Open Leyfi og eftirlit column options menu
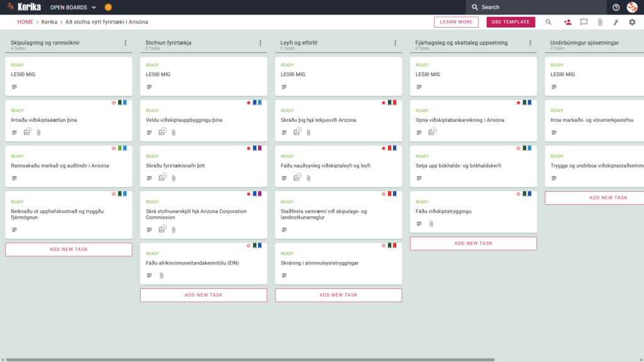Image resolution: width=644 pixels, height=362 pixels. point(396,43)
